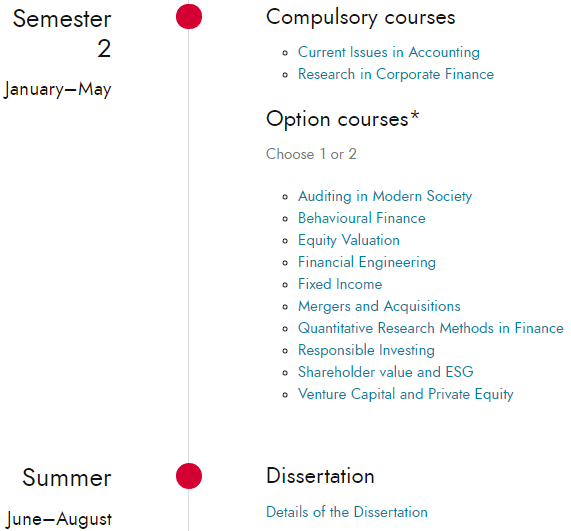Click the Option courses heading

(x=343, y=119)
